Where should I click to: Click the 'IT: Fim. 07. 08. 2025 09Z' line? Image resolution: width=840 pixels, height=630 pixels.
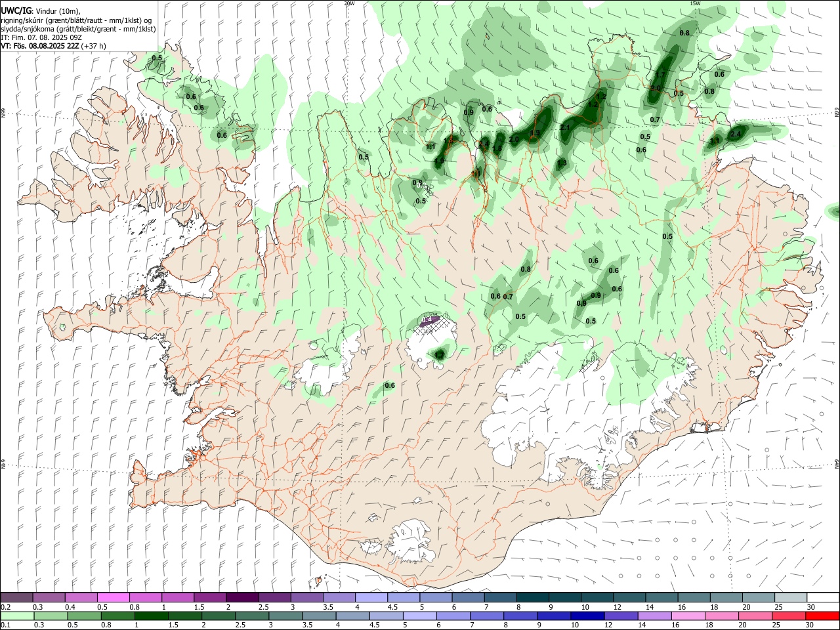point(41,37)
